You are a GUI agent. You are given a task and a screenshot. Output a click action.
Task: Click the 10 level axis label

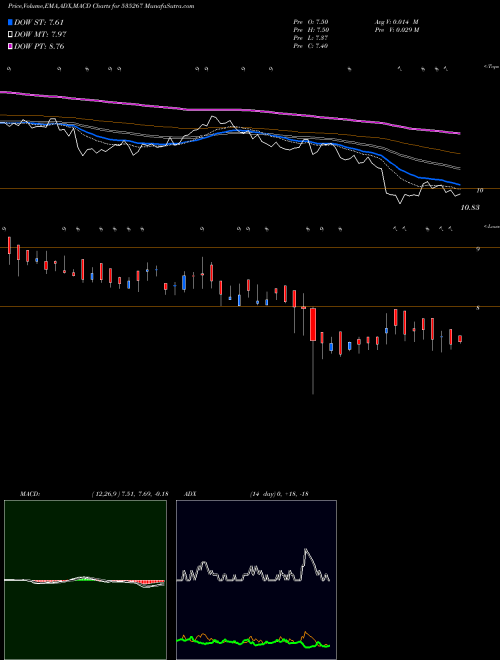(x=479, y=191)
